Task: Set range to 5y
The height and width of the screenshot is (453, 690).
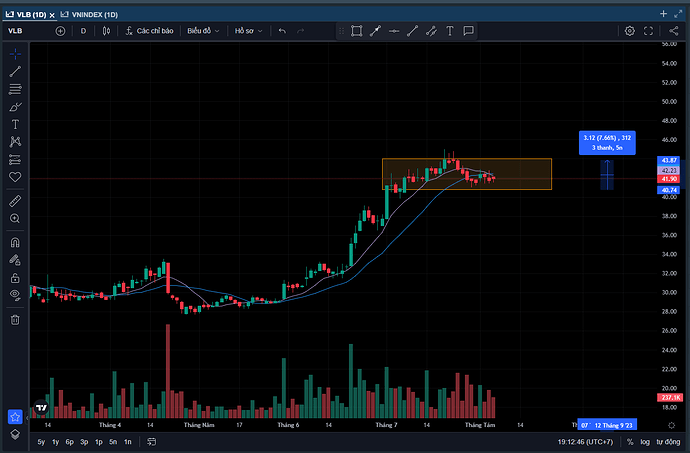Action: [x=41, y=442]
